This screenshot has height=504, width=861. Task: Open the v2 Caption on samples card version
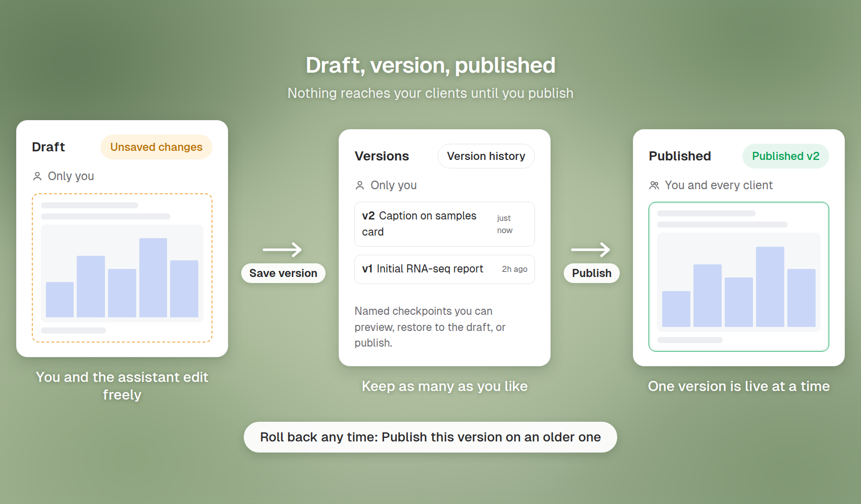point(444,224)
